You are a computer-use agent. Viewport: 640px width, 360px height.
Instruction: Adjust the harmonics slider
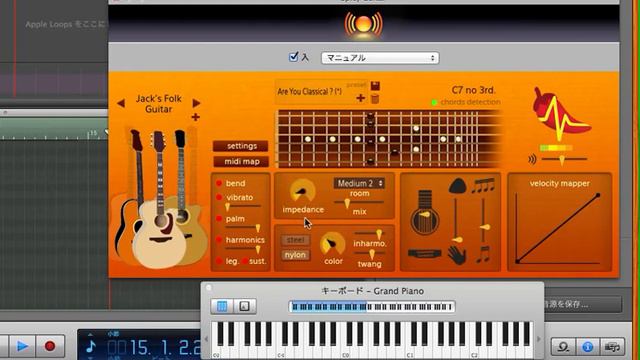point(244,249)
